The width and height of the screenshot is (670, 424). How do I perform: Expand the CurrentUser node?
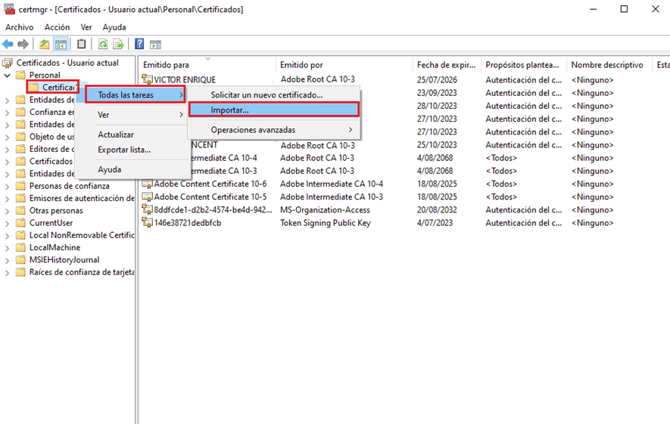[x=7, y=223]
